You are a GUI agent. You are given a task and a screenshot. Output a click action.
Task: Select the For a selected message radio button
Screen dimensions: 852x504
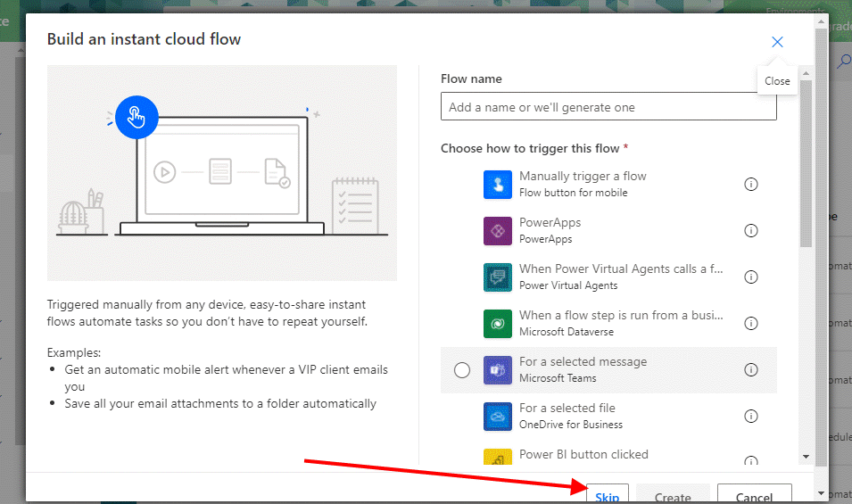[462, 370]
